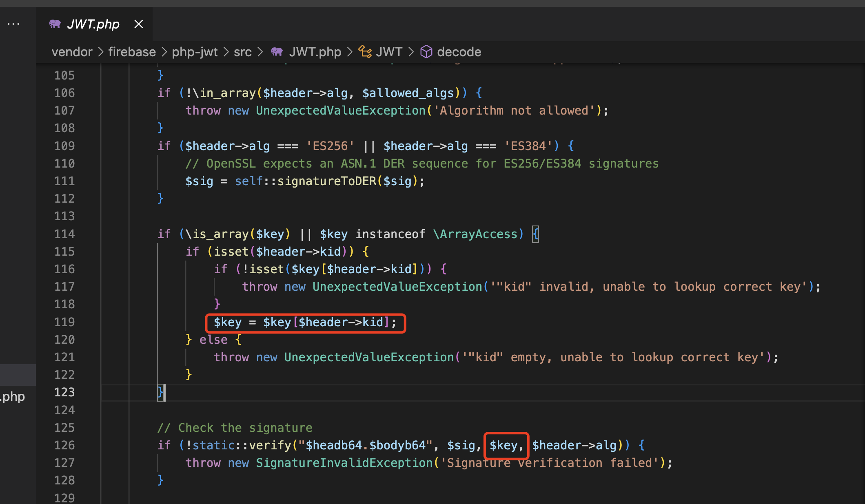Click the vendor breadcrumb segment

click(72, 52)
